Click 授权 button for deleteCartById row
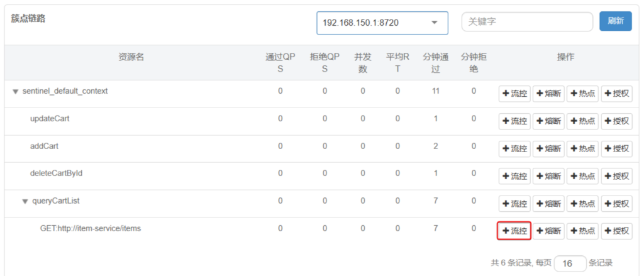 616,177
